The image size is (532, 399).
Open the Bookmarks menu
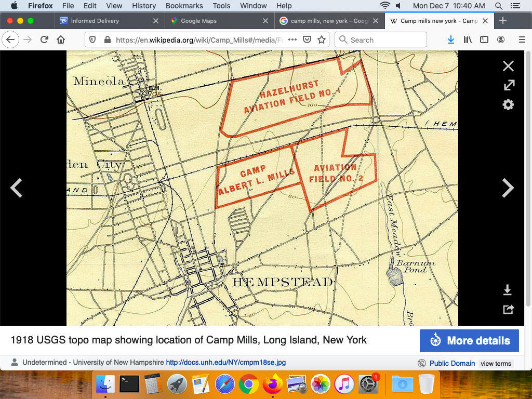tap(184, 6)
